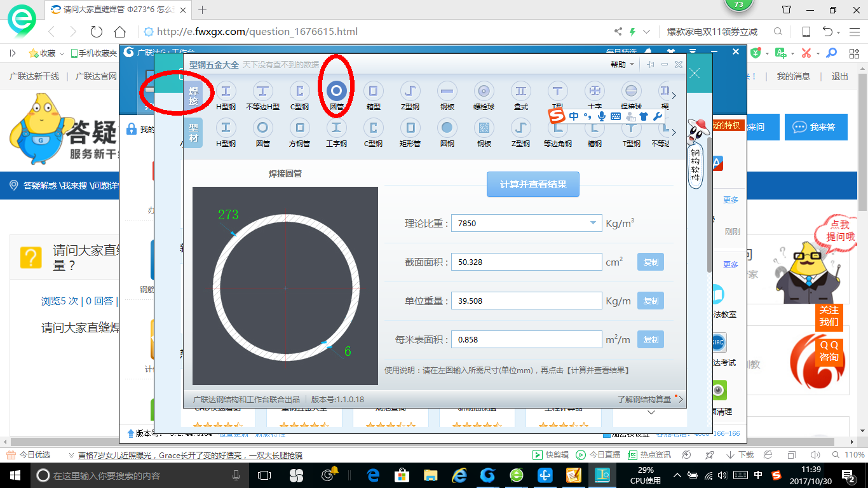Click the 单位重量 field 39.508
Image resolution: width=868 pixels, height=488 pixels.
(526, 301)
